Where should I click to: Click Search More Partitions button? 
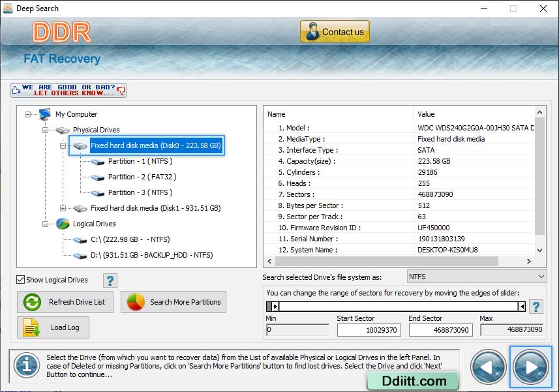click(174, 302)
